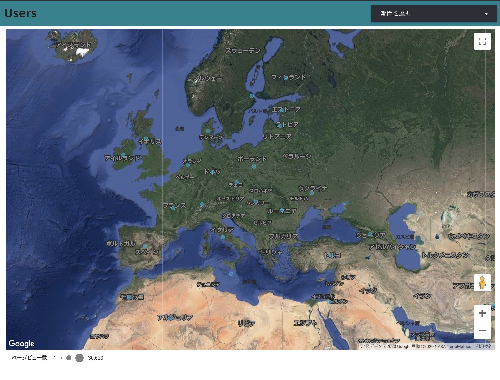Select the blue marker on Ireland
The image size is (500, 380).
click(x=123, y=155)
